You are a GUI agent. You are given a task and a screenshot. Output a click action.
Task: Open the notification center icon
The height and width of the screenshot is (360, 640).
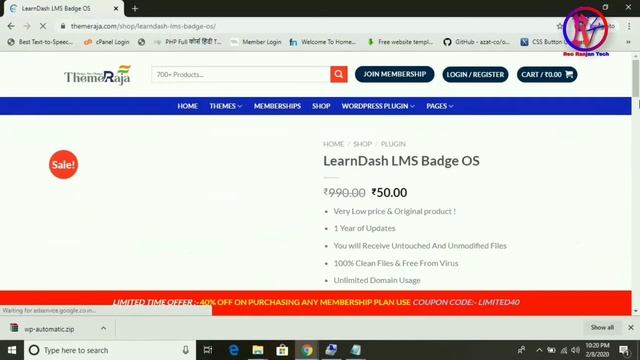[x=624, y=350]
